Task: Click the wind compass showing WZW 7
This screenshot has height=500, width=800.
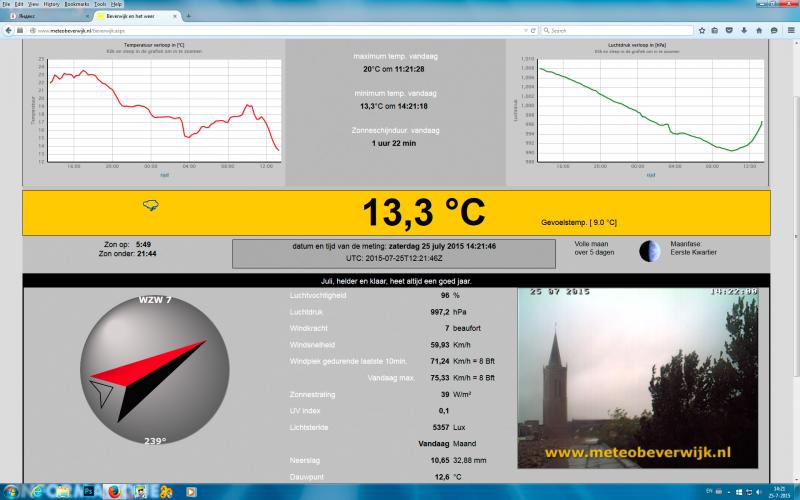Action: point(155,370)
